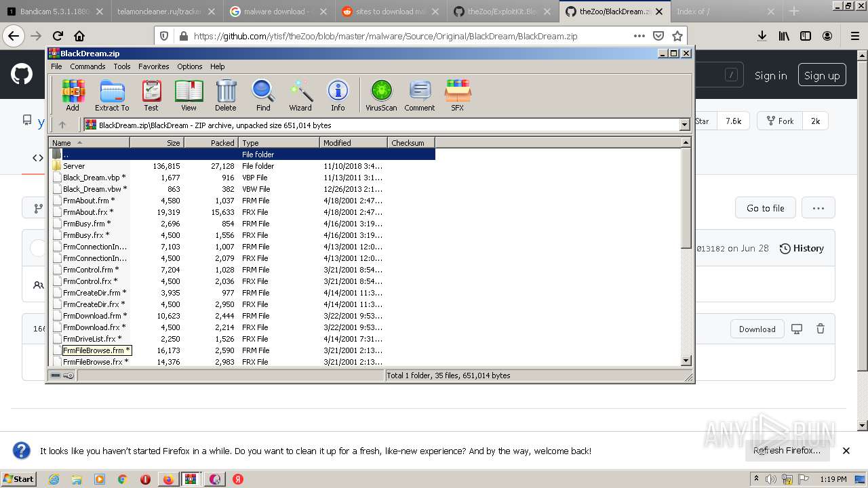Click file list scroll down arrow
The height and width of the screenshot is (488, 868).
pyautogui.click(x=686, y=361)
